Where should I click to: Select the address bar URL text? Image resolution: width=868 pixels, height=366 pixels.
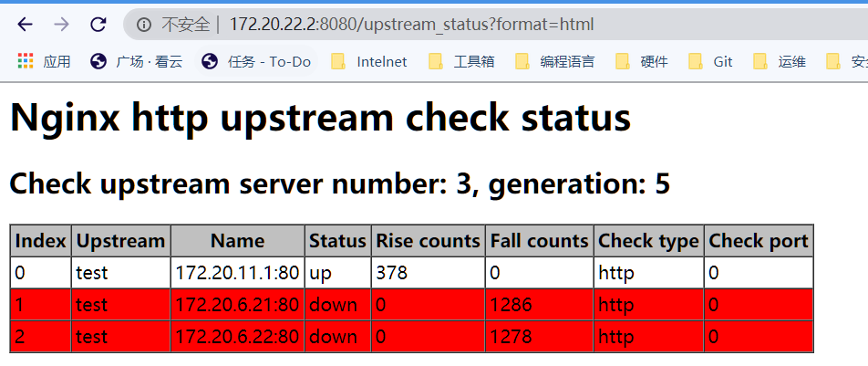411,25
